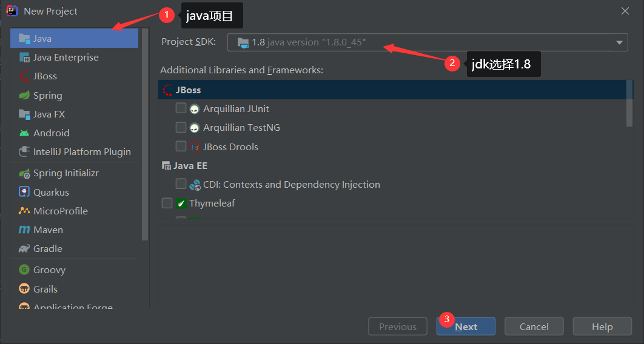
Task: Click the Spring Initializr icon
Action: coord(24,173)
